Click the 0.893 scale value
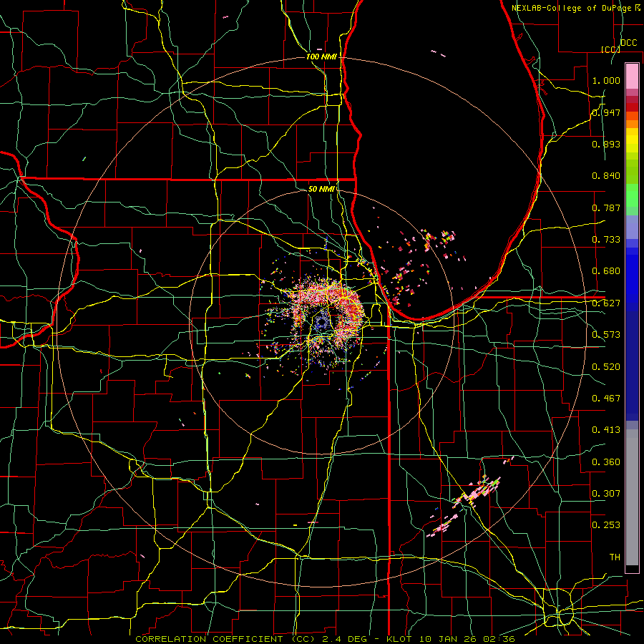 [606, 144]
